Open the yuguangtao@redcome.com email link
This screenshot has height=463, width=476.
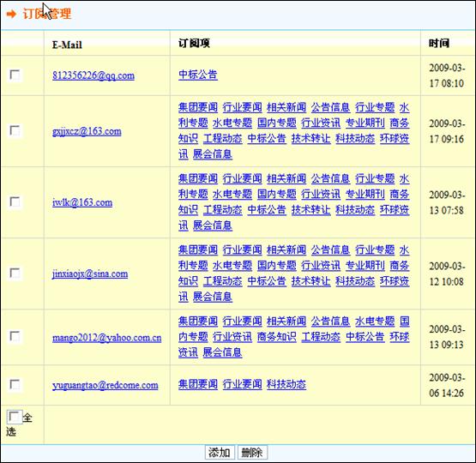click(x=105, y=385)
